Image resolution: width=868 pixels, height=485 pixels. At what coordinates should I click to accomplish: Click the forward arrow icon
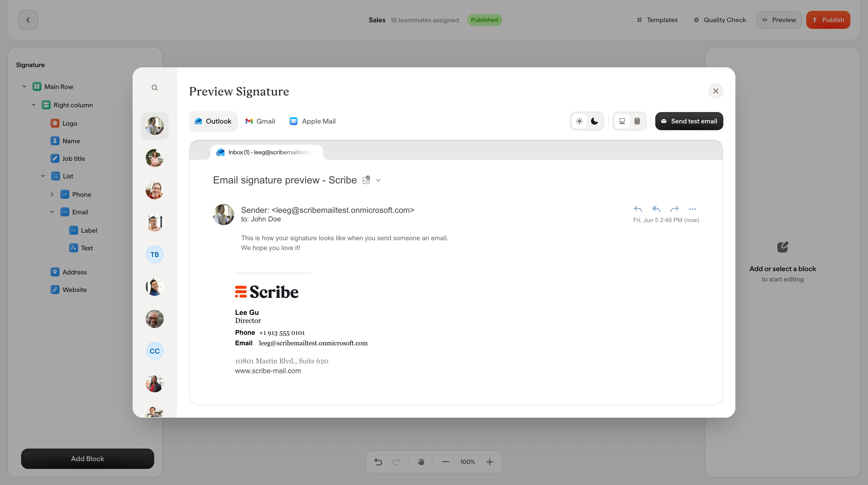[674, 209]
